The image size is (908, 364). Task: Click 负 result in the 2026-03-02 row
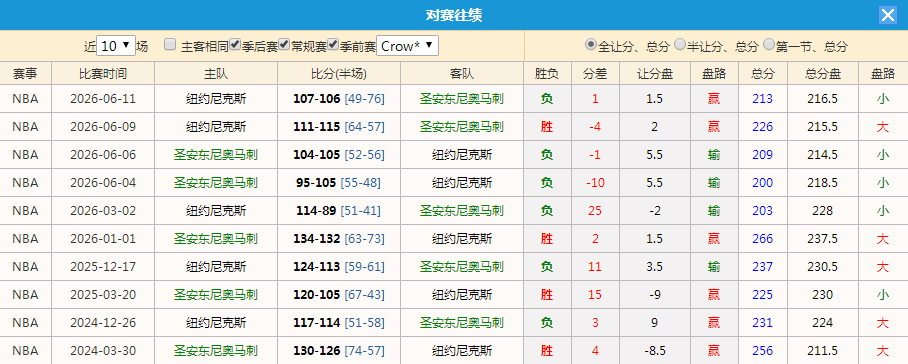pos(547,211)
